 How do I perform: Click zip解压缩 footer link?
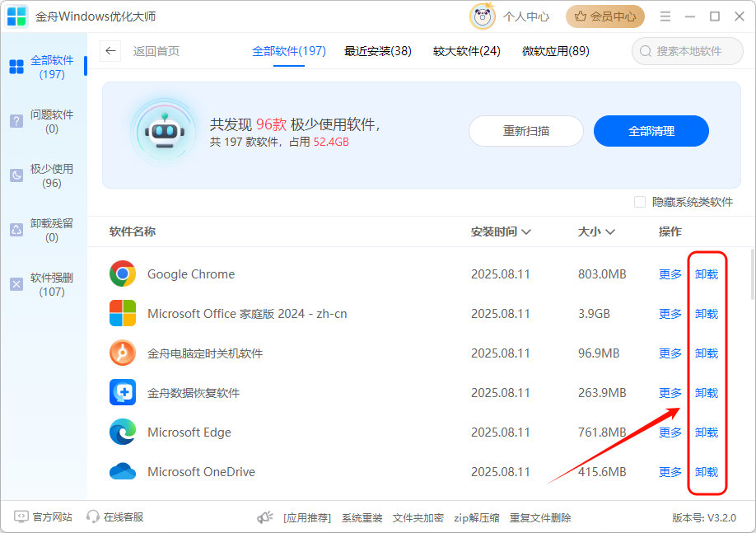click(476, 518)
